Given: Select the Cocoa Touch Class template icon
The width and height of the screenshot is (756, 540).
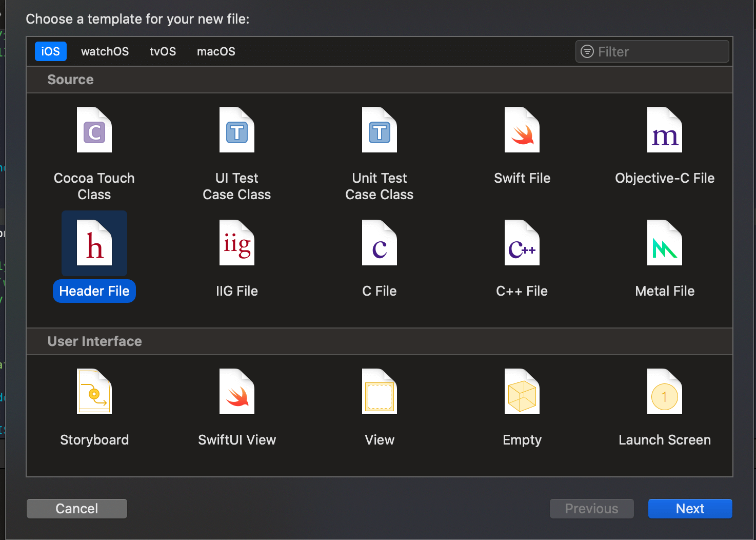Looking at the screenshot, I should tap(94, 130).
